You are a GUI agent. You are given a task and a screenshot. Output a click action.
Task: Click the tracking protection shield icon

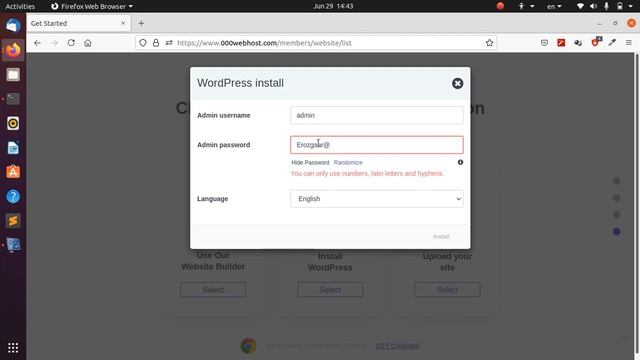142,43
